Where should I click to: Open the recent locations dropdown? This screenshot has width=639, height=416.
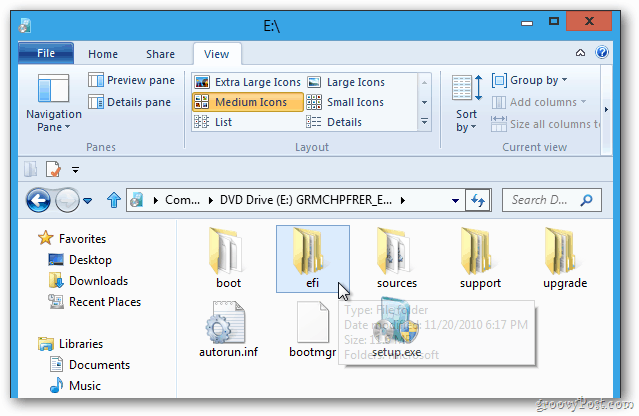[88, 200]
